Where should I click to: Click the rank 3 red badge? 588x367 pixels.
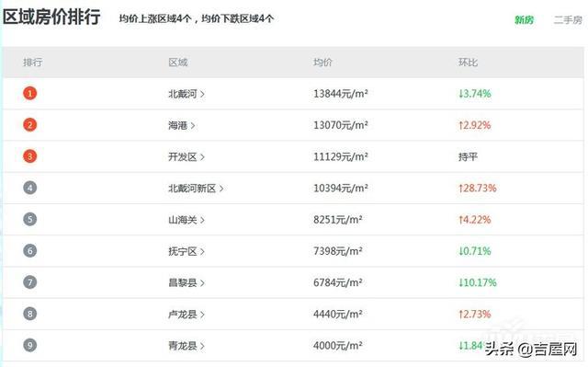point(30,156)
